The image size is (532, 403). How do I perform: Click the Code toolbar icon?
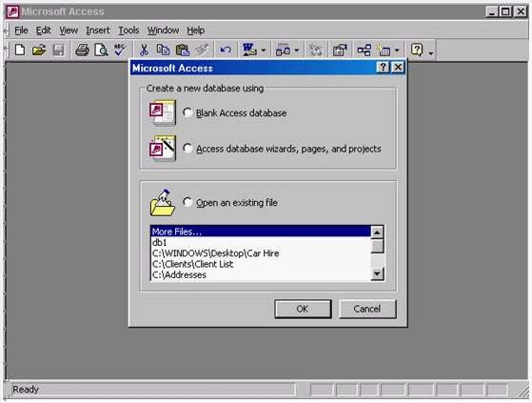[x=316, y=50]
